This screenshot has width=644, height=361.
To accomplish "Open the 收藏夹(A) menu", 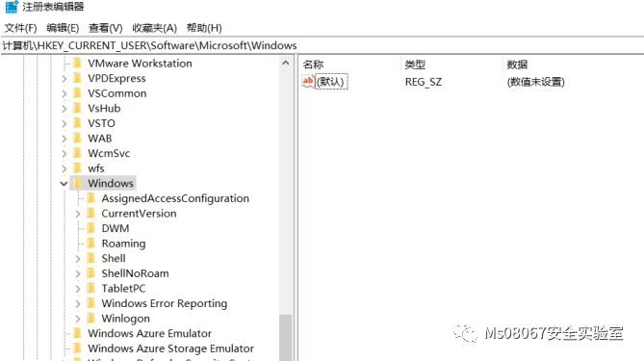I will click(x=154, y=28).
